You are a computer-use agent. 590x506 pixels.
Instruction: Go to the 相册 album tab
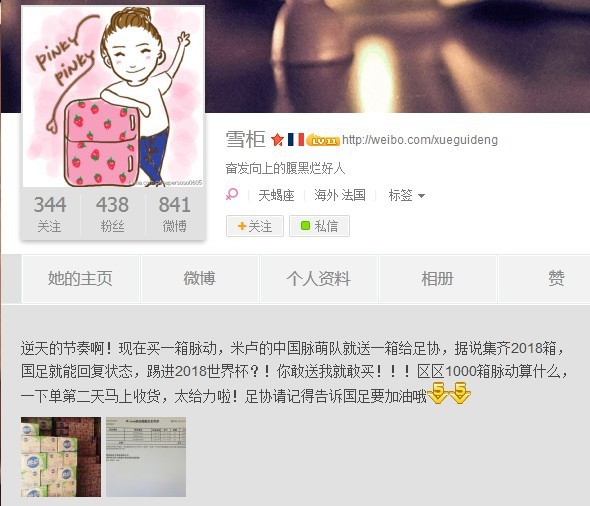pos(438,279)
